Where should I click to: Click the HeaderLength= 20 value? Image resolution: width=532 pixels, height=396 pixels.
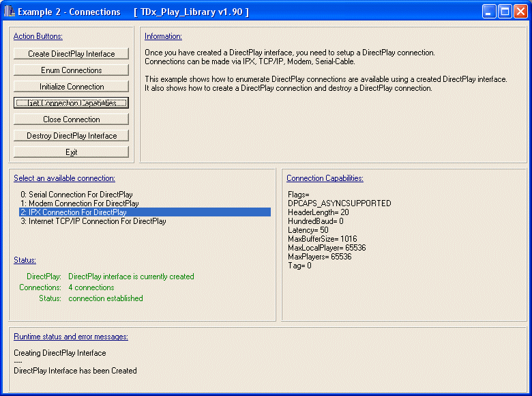click(319, 212)
